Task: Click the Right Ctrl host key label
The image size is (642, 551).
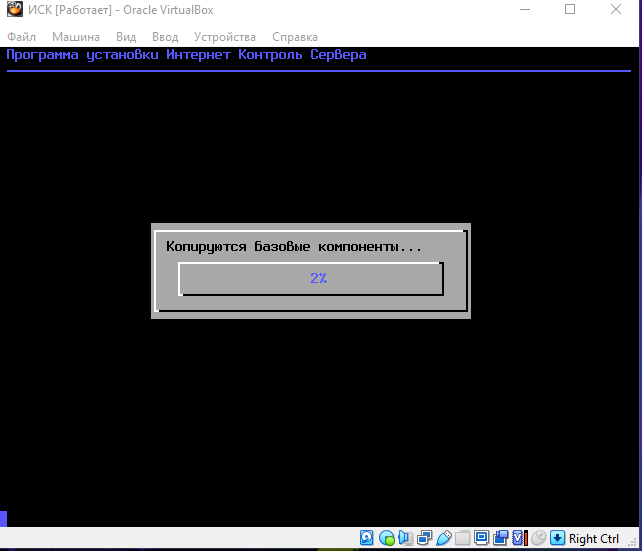Action: (594, 539)
